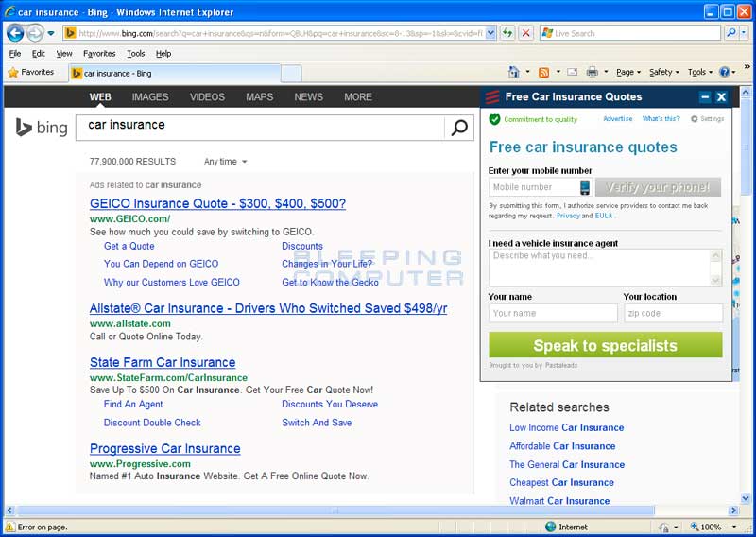Click in the Live Search box
The width and height of the screenshot is (756, 537).
(630, 33)
